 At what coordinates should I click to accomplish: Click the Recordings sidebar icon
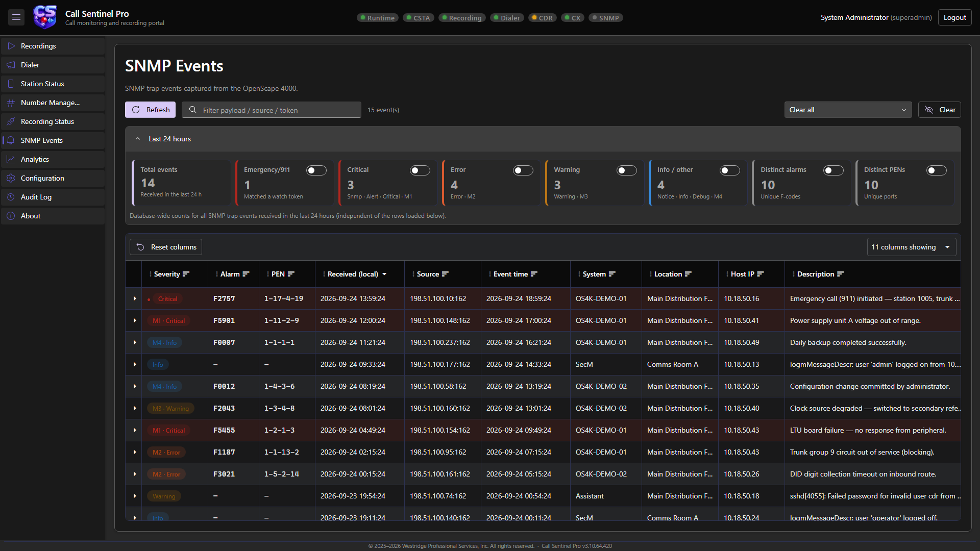11,46
